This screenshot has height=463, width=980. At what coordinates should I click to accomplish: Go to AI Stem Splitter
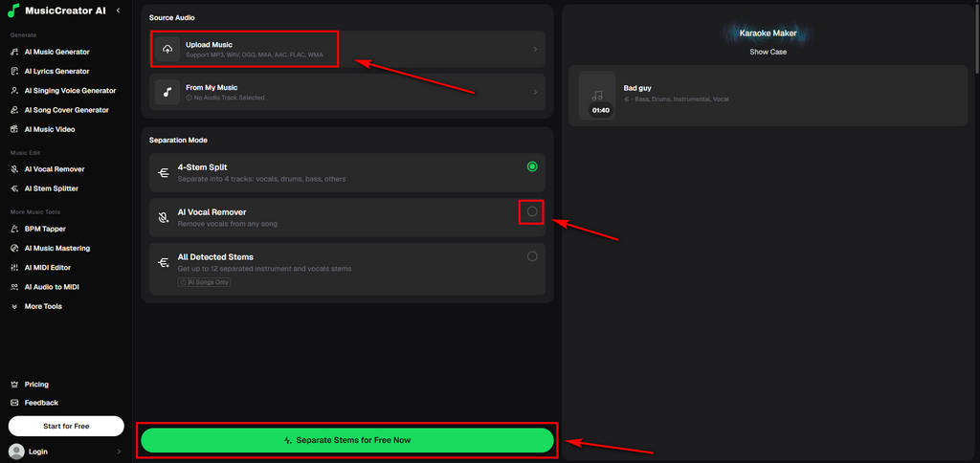(52, 188)
